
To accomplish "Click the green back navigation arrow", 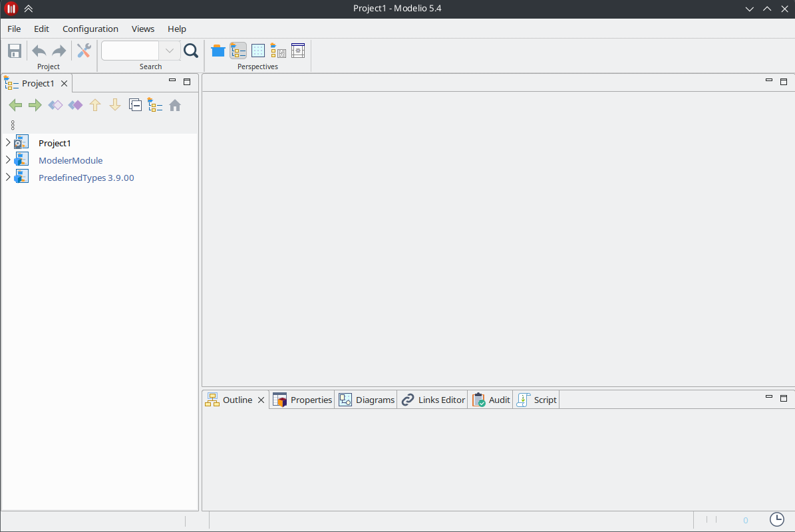I will [15, 105].
